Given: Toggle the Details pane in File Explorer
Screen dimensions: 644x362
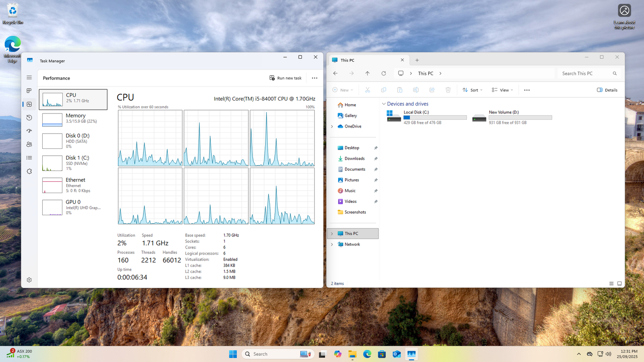Looking at the screenshot, I should [x=607, y=90].
